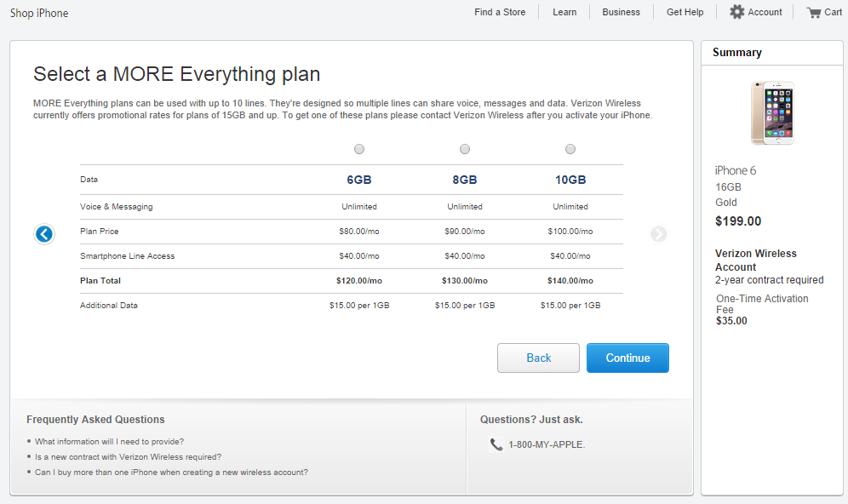
Task: Click the $120.00/mo plan total
Action: click(359, 281)
